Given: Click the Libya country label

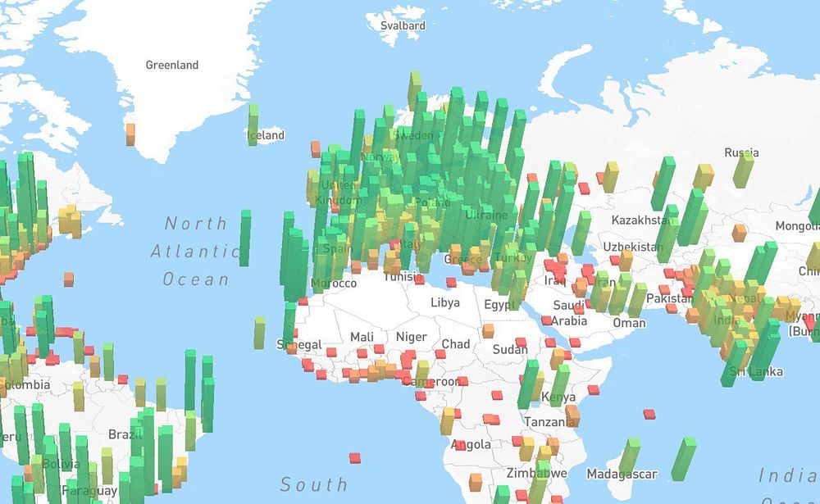Looking at the screenshot, I should (x=445, y=302).
